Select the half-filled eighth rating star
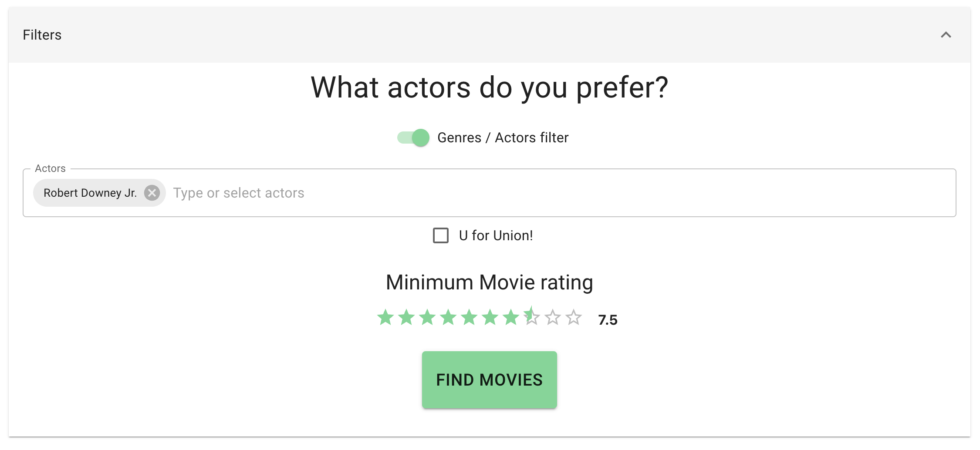Image resolution: width=980 pixels, height=450 pixels. coord(532,317)
